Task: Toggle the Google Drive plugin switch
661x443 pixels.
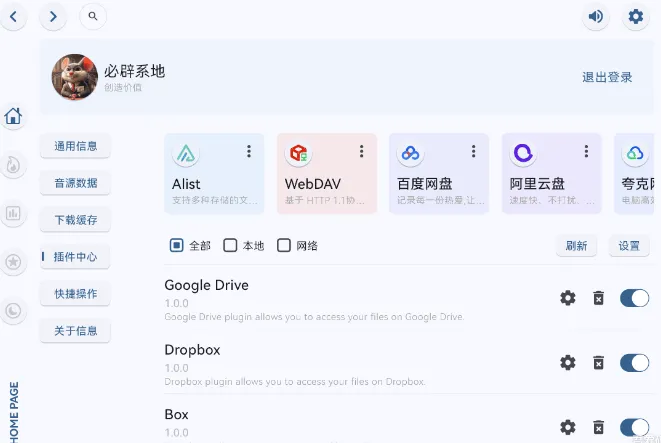Action: click(634, 298)
